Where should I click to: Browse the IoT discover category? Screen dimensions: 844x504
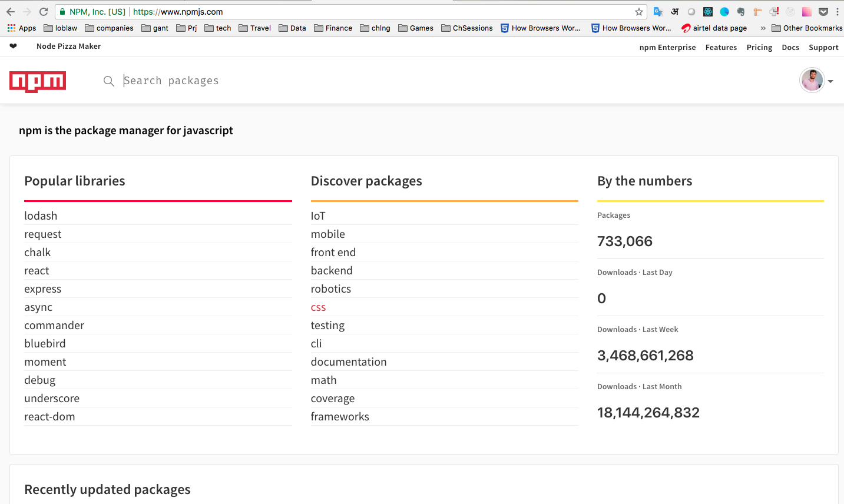[x=318, y=216]
